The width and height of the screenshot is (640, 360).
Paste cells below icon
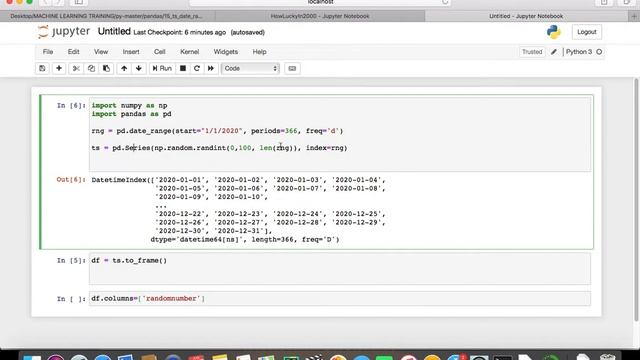[x=106, y=68]
